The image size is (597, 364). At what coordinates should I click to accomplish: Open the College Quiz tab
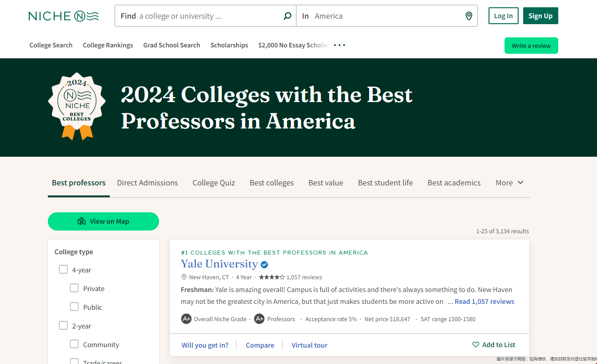(x=214, y=183)
